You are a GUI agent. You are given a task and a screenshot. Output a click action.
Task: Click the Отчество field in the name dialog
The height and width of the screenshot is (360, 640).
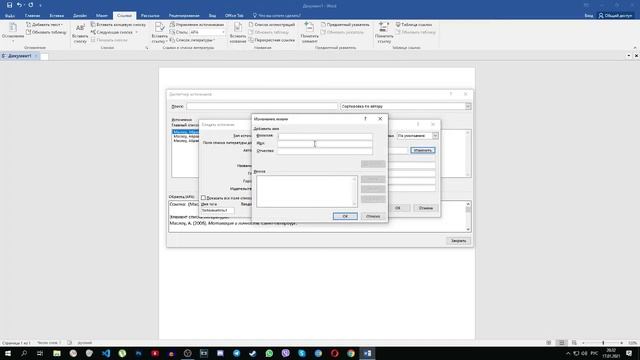325,151
